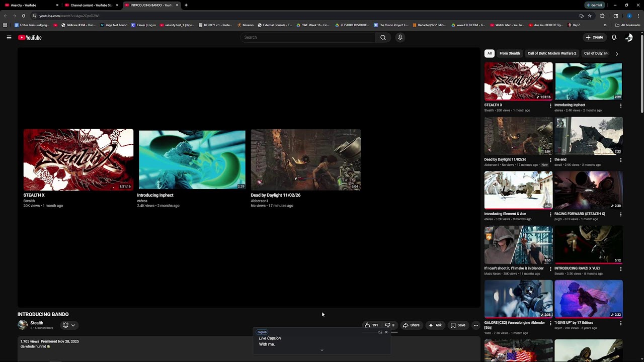This screenshot has height=362, width=644.
Task: Expand the Live Caption box chevron
Action: click(322, 350)
